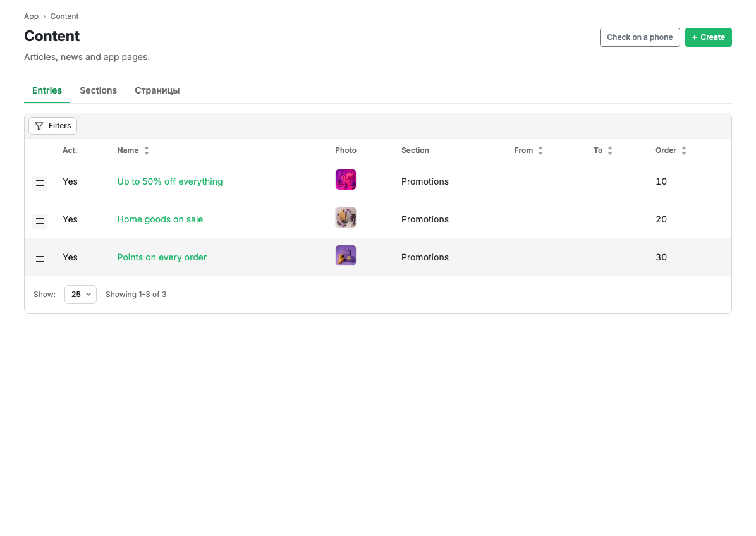Viewport: 756px width, 536px height.
Task: Create a new content entry
Action: coord(708,37)
